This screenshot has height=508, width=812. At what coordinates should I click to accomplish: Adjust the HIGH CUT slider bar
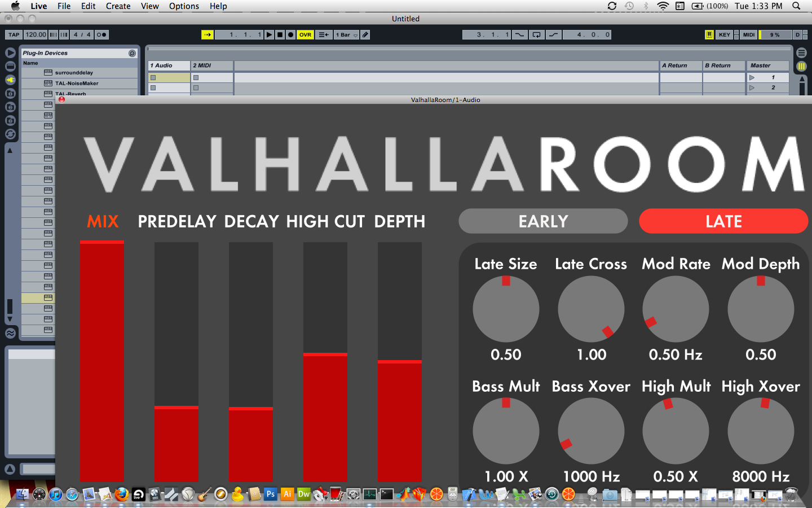pos(325,361)
